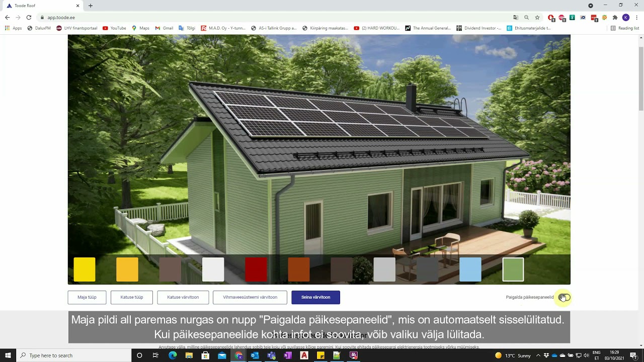The height and width of the screenshot is (362, 644).
Task: Open the Tõlgi bookmark
Action: tap(187, 28)
